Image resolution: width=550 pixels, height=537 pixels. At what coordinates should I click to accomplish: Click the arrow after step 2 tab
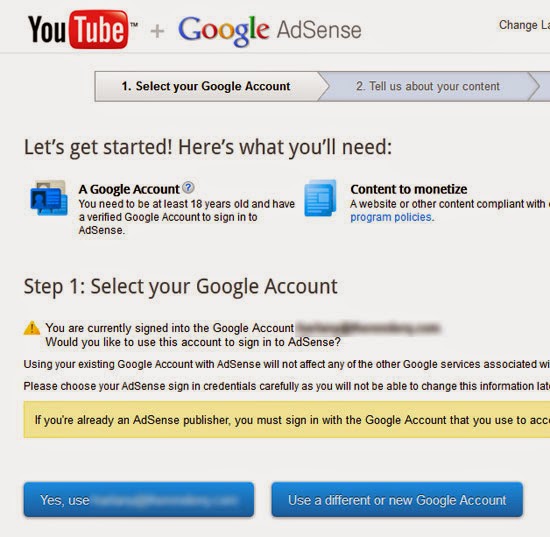535,87
